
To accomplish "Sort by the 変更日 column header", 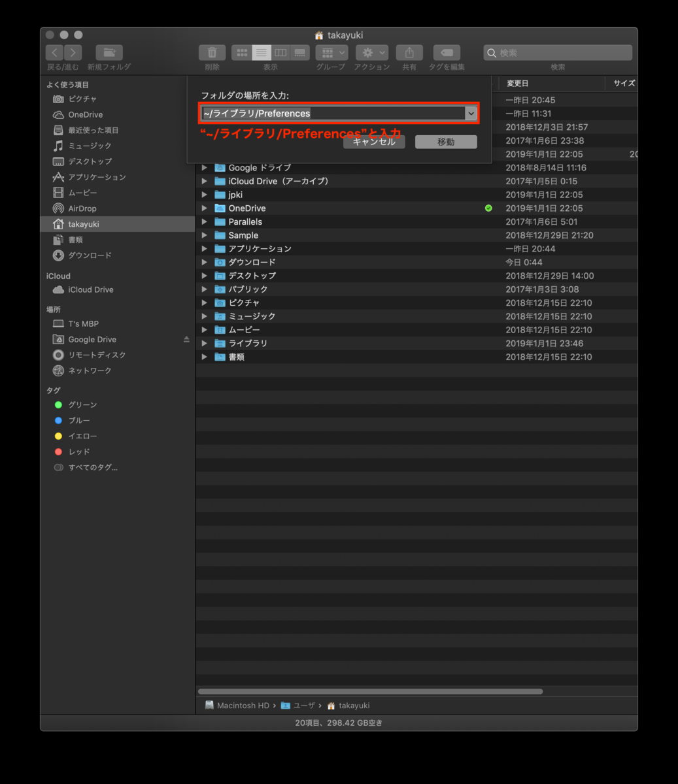I will coord(552,83).
